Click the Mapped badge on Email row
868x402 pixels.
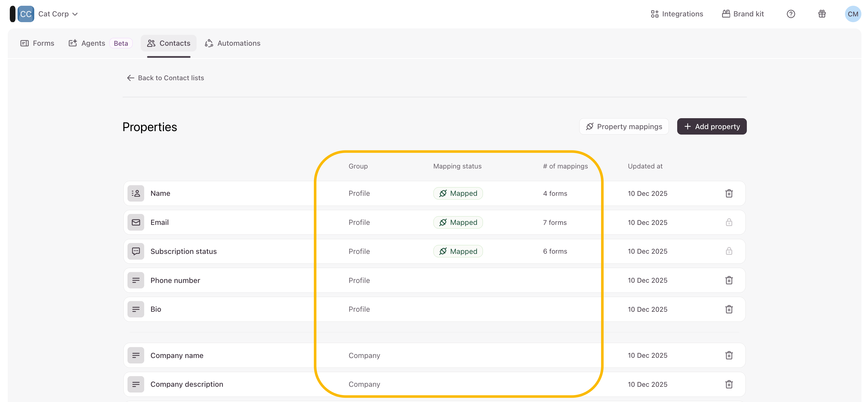click(458, 222)
